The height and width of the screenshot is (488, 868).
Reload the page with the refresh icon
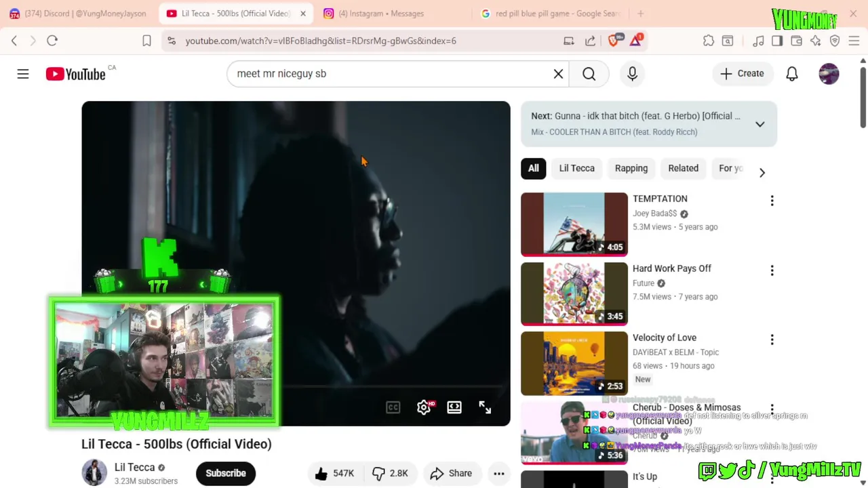52,41
